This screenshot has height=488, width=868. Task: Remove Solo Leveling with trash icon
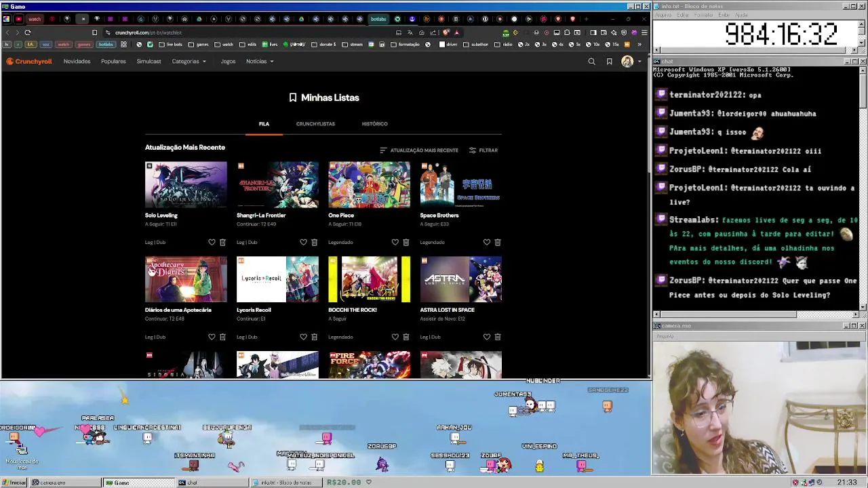coord(222,242)
